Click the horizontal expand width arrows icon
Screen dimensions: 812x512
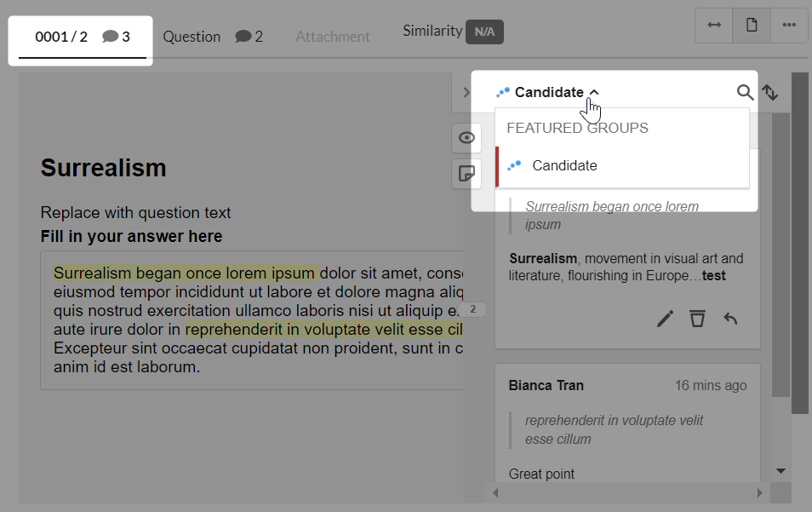coord(714,25)
